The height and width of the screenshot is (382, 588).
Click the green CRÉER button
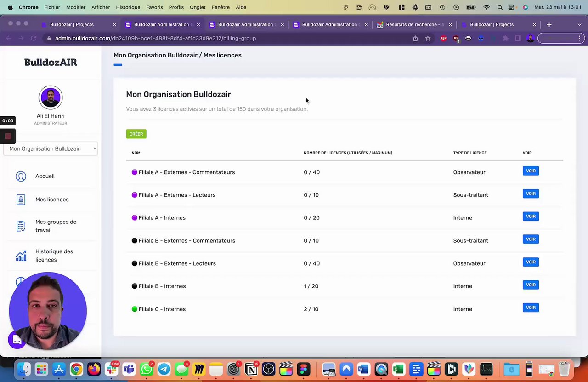(136, 134)
